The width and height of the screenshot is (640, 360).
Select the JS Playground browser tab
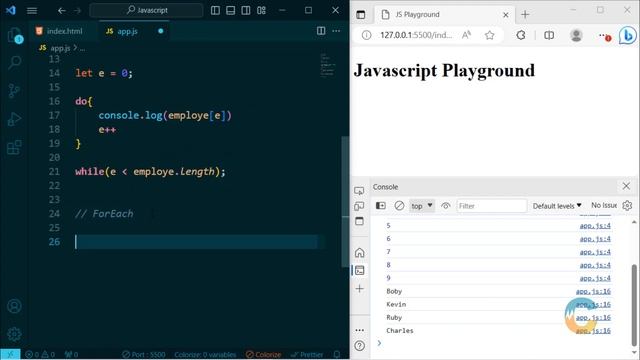445,15
